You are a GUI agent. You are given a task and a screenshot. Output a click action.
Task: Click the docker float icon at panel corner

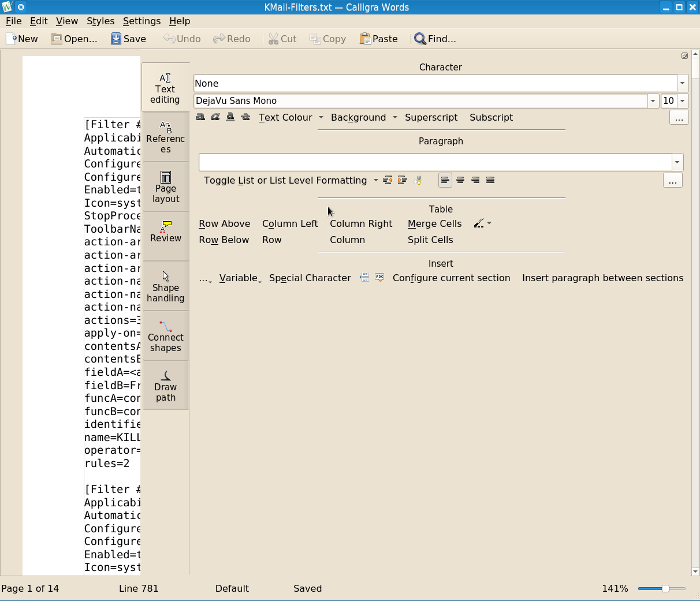click(684, 56)
